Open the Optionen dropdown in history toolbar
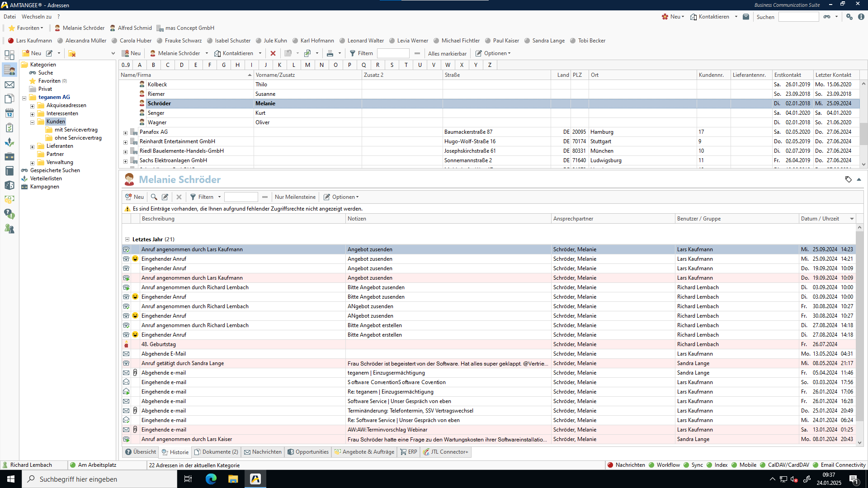The height and width of the screenshot is (488, 868). (x=341, y=197)
